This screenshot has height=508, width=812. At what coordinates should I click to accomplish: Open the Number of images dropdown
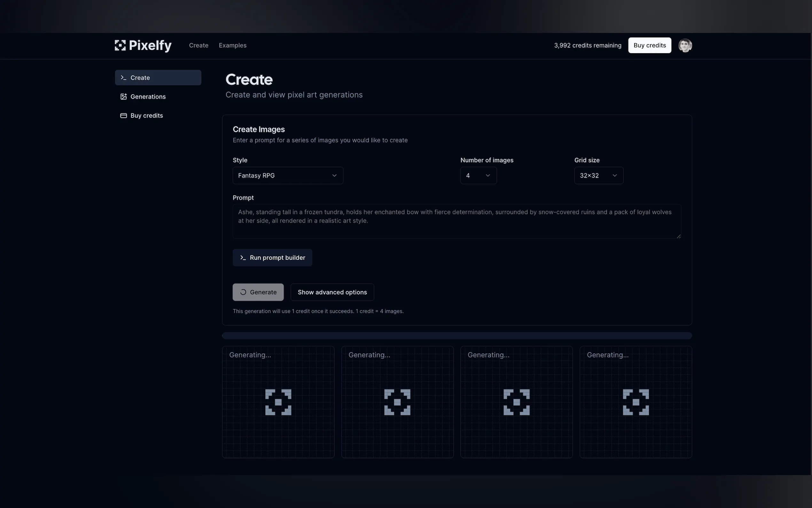(478, 175)
